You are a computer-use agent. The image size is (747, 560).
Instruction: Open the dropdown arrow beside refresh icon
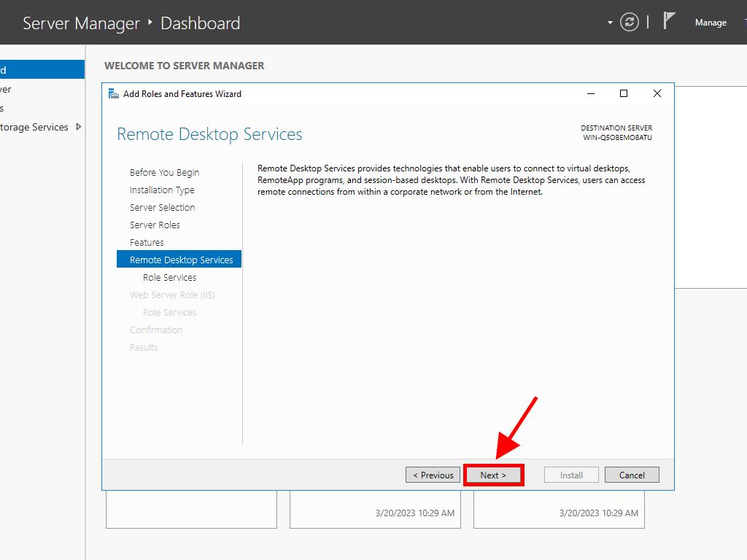[610, 23]
